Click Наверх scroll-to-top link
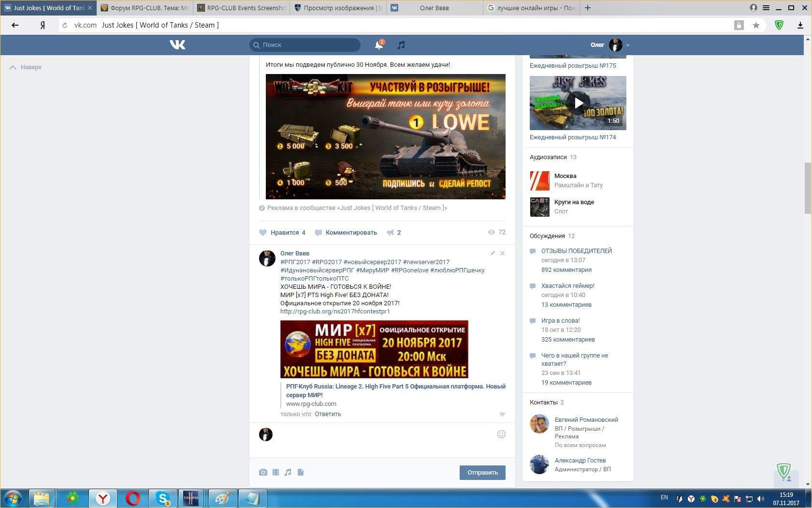 pyautogui.click(x=26, y=67)
